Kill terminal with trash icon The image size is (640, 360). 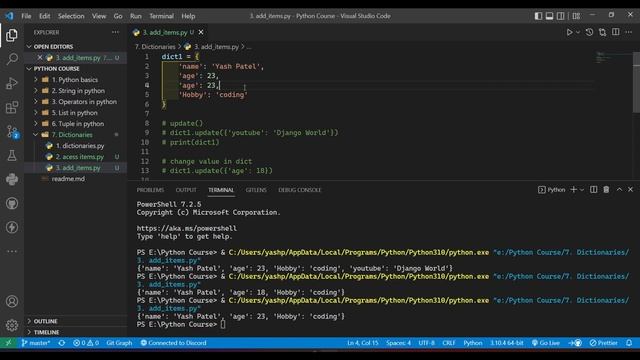tap(606, 190)
